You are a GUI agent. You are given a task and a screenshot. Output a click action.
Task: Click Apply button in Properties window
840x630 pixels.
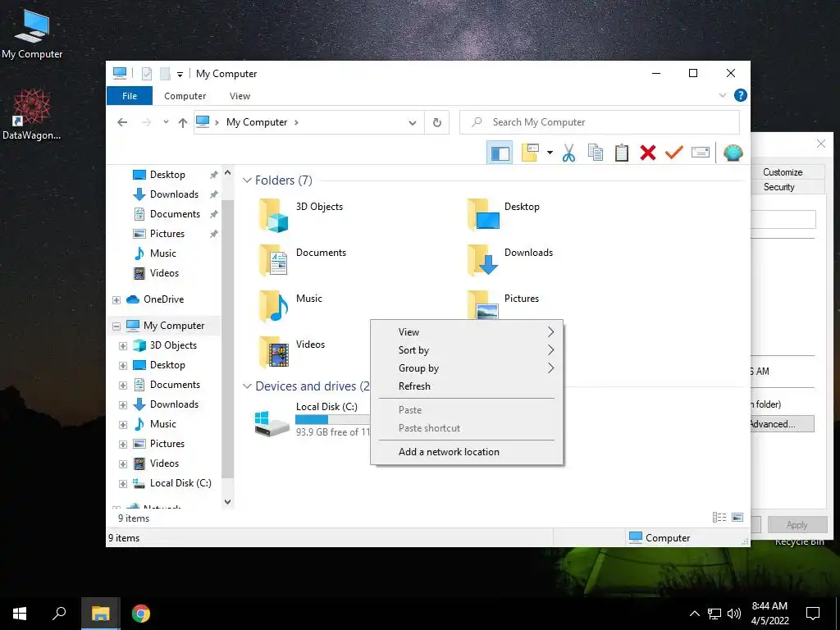coord(797,525)
